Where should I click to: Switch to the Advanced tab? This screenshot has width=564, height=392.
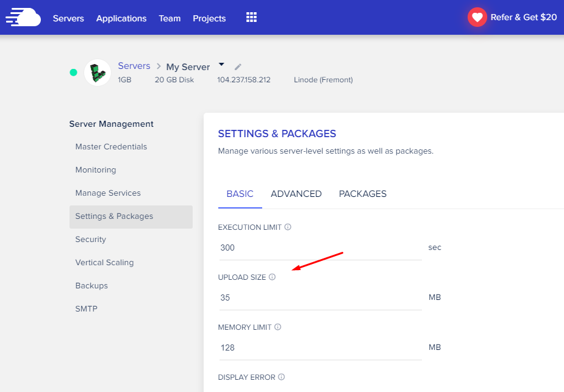coord(296,194)
